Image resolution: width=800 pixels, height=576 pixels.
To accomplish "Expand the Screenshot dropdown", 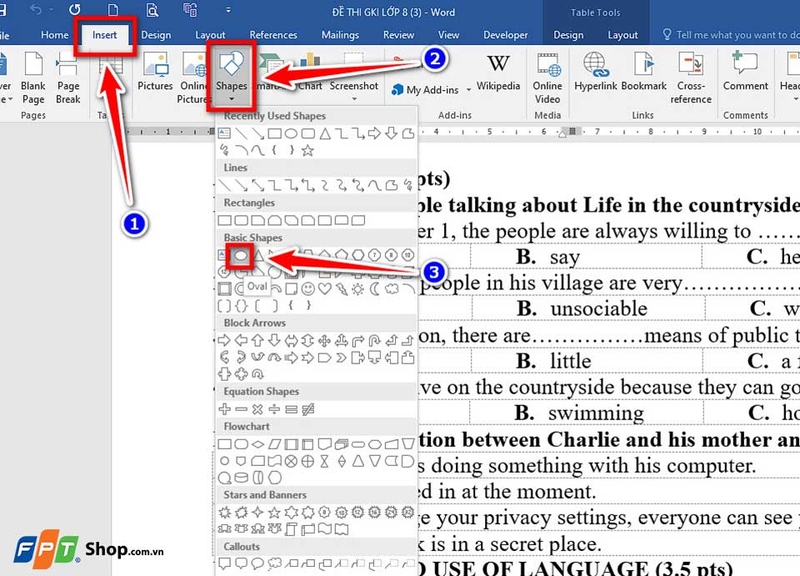I will (354, 98).
